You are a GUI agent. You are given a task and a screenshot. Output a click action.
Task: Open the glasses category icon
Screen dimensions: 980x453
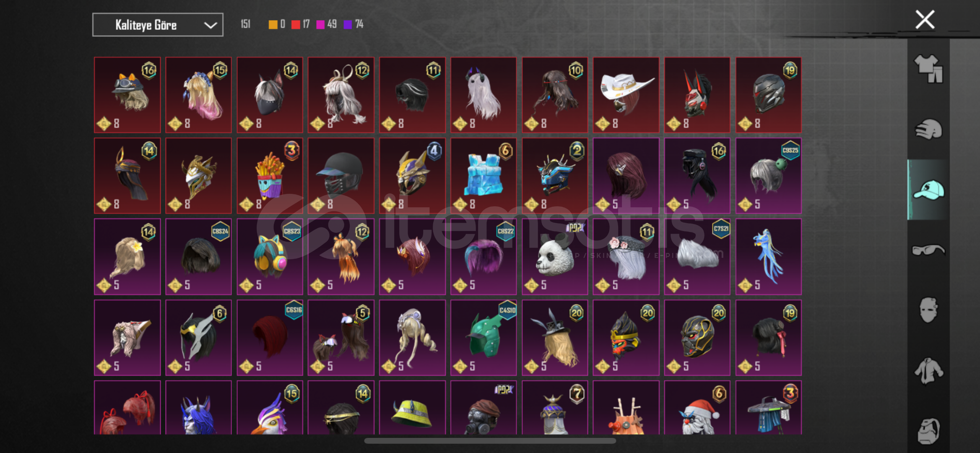point(928,250)
